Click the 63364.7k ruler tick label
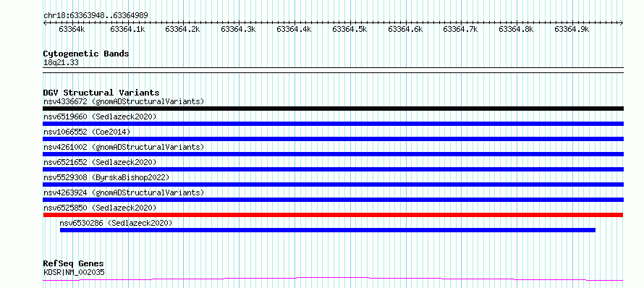Image resolution: width=644 pixels, height=288 pixels. 461,29
